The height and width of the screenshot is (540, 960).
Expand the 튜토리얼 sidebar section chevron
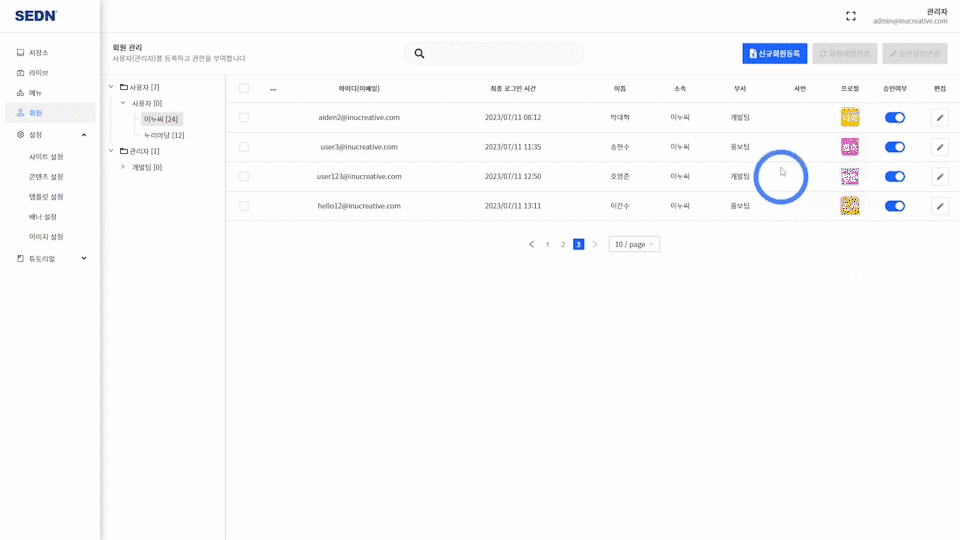pyautogui.click(x=84, y=258)
